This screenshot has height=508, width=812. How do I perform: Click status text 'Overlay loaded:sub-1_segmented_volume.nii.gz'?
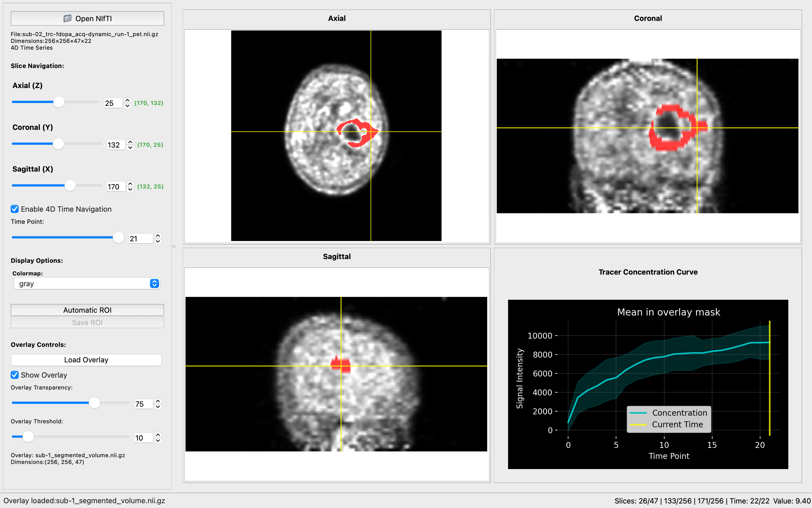pyautogui.click(x=84, y=501)
